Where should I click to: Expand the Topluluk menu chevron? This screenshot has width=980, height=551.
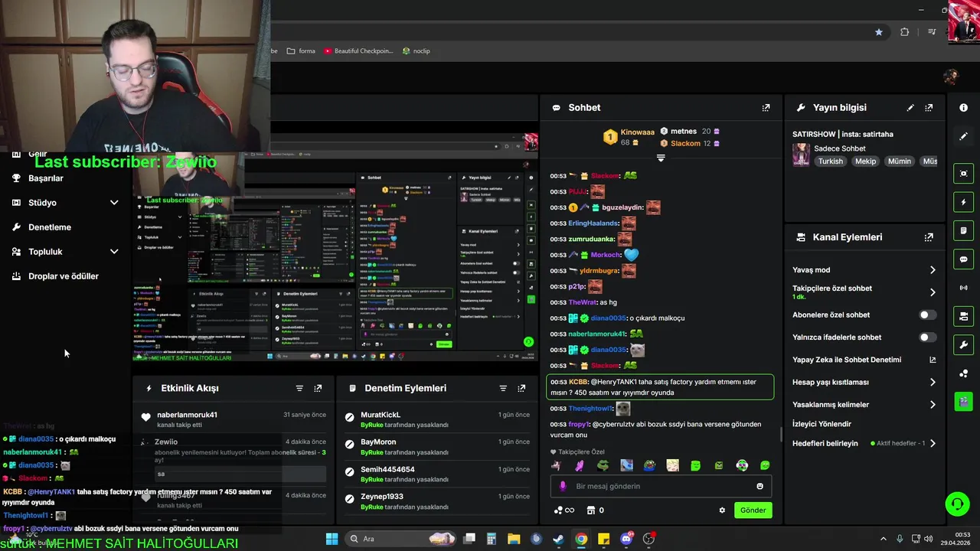(x=114, y=252)
